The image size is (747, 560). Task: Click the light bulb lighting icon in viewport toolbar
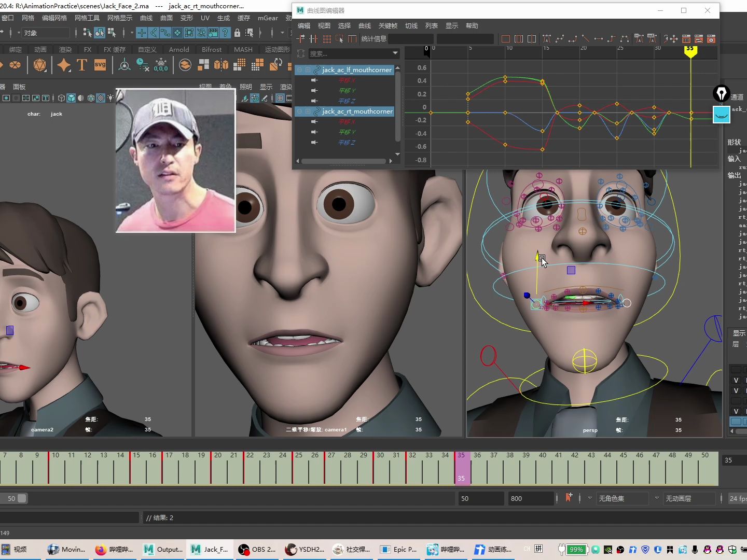coord(110,98)
